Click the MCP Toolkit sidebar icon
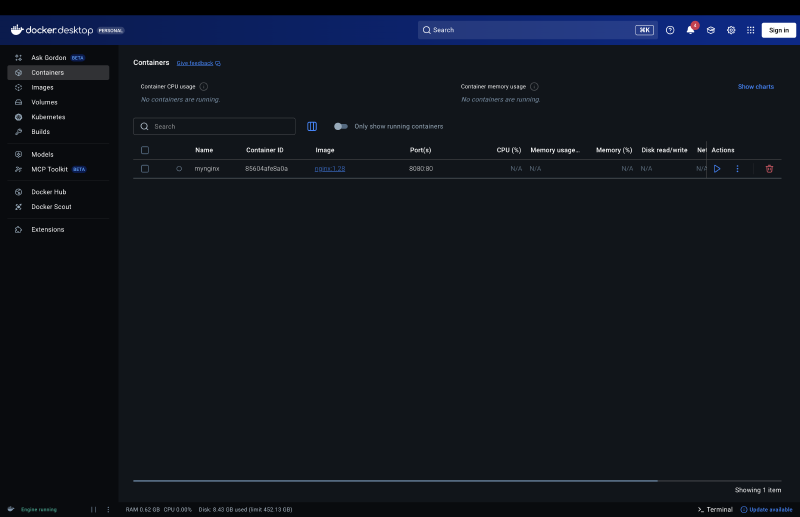Screen dimensions: 800x517 tap(18, 169)
